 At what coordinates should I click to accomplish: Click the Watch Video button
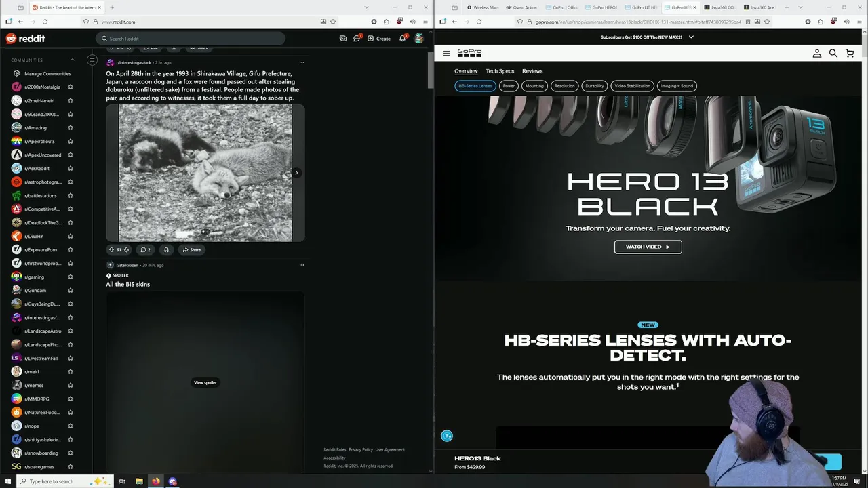tap(648, 247)
